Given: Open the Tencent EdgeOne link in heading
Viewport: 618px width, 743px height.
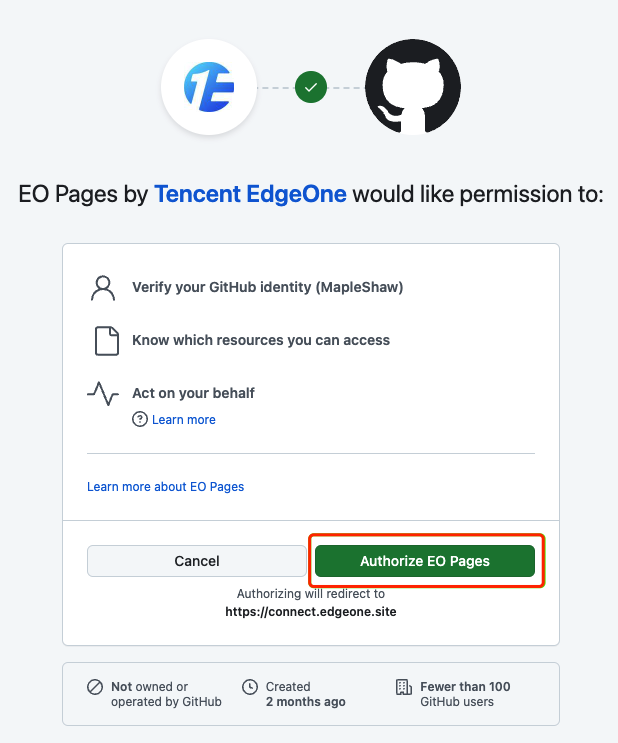Looking at the screenshot, I should [x=250, y=194].
